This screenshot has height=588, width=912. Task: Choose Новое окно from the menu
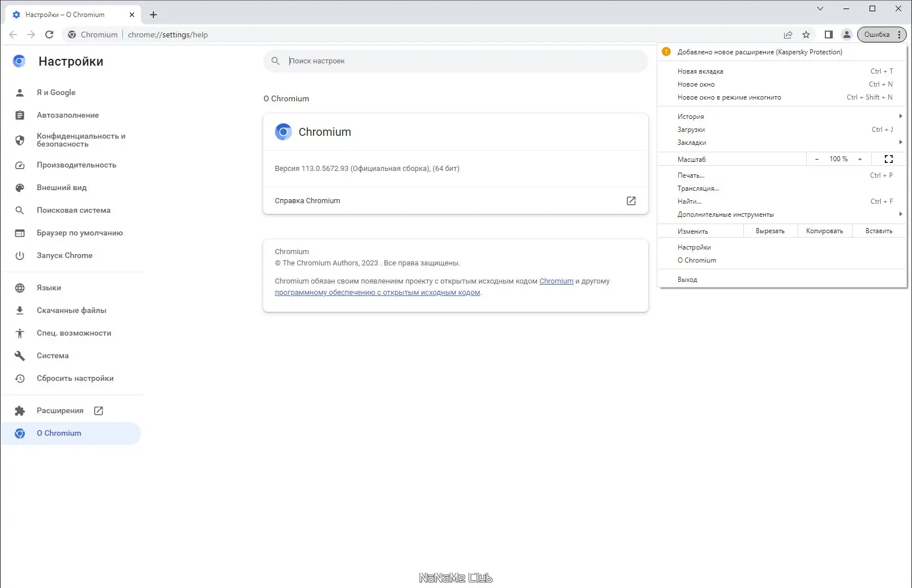(782, 84)
